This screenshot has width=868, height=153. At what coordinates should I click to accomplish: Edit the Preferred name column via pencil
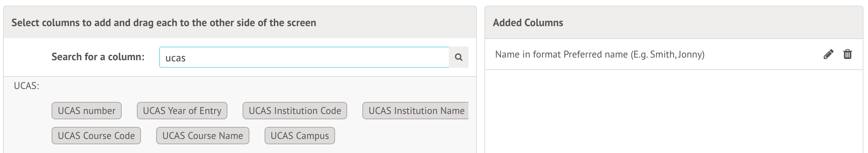pos(828,55)
